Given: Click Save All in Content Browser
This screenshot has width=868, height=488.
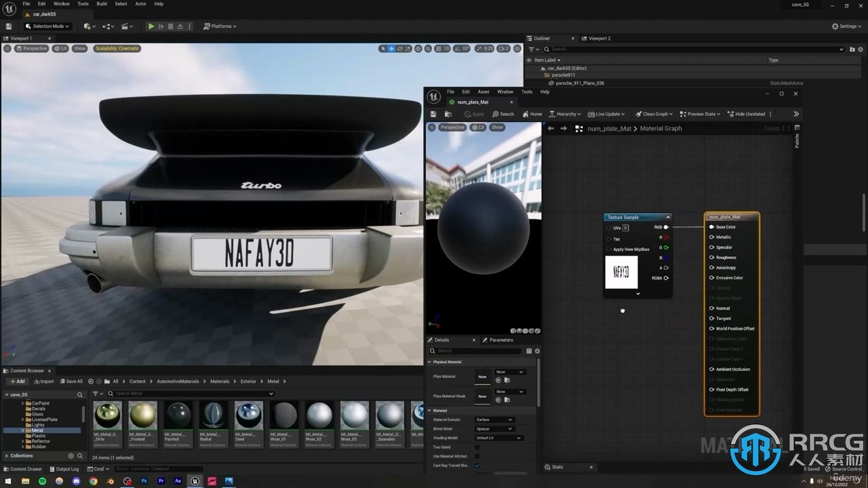Looking at the screenshot, I should point(71,381).
